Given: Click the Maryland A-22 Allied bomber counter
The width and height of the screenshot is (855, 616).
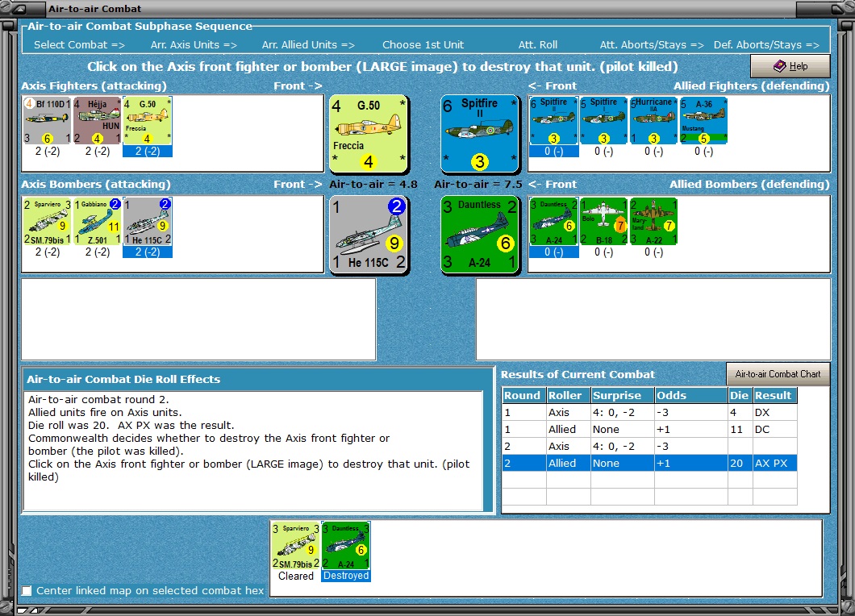Looking at the screenshot, I should tap(653, 221).
